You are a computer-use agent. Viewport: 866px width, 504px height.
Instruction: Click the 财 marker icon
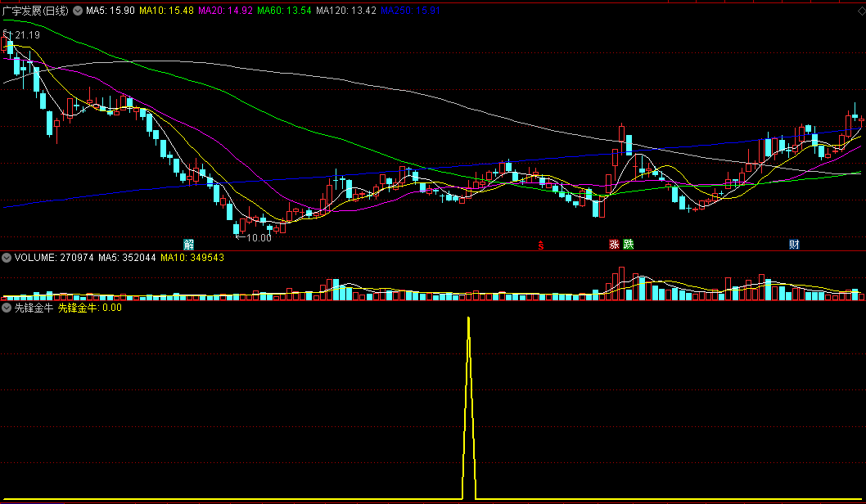pyautogui.click(x=794, y=245)
